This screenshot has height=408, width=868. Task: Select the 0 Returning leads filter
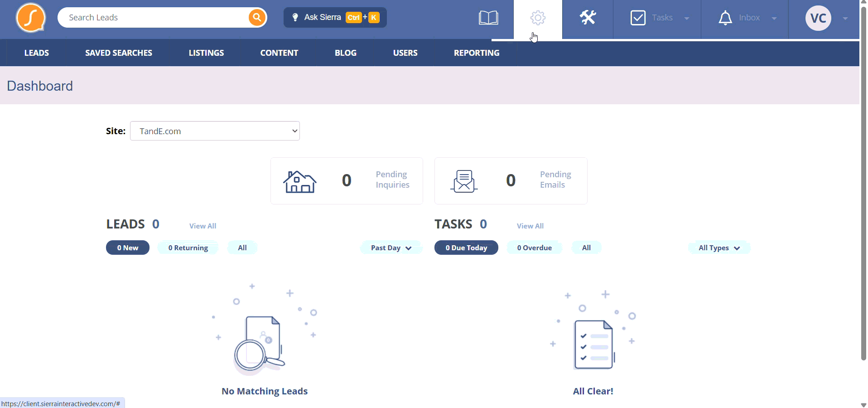click(188, 248)
